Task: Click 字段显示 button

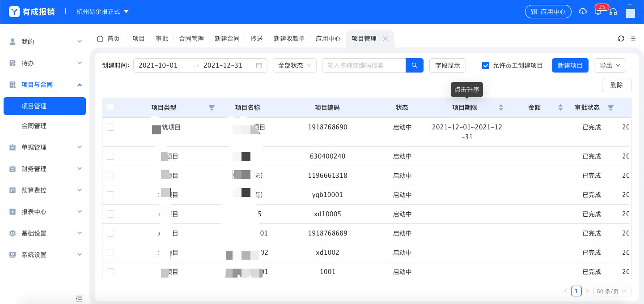Action: pyautogui.click(x=448, y=65)
